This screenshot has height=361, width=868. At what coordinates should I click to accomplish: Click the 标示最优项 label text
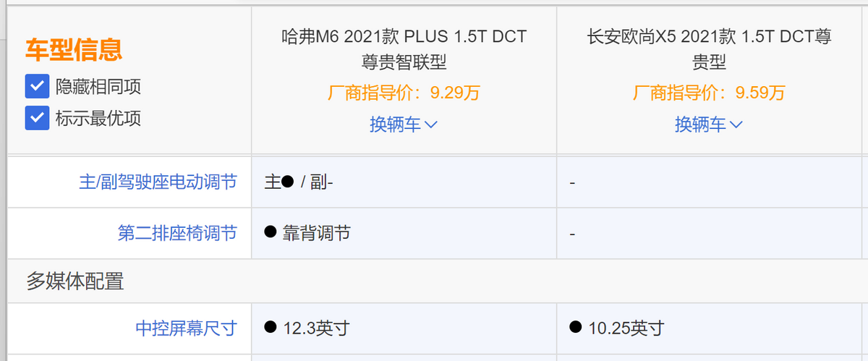(98, 118)
